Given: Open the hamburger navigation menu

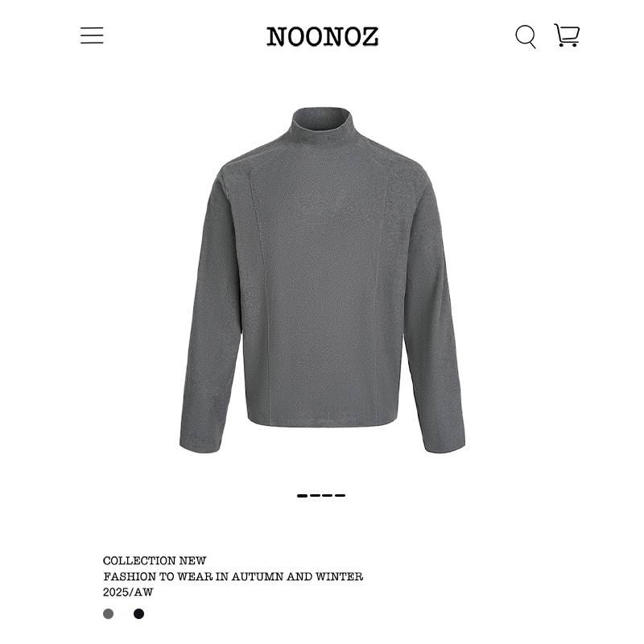Looking at the screenshot, I should 92,35.
